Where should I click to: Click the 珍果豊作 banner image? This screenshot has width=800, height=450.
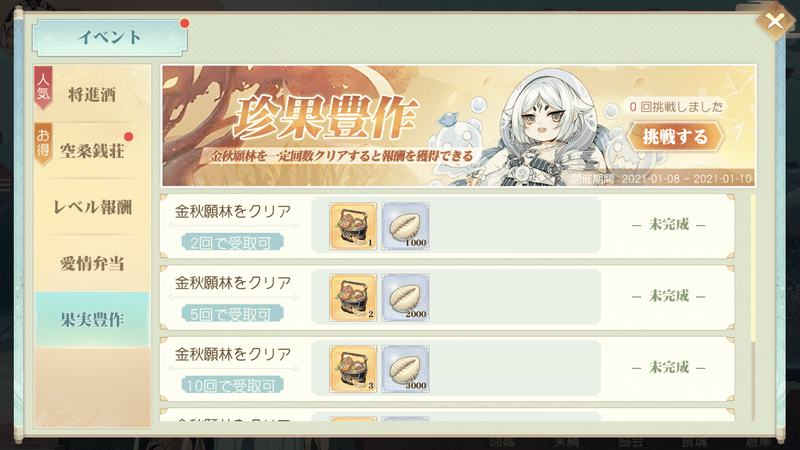(459, 126)
